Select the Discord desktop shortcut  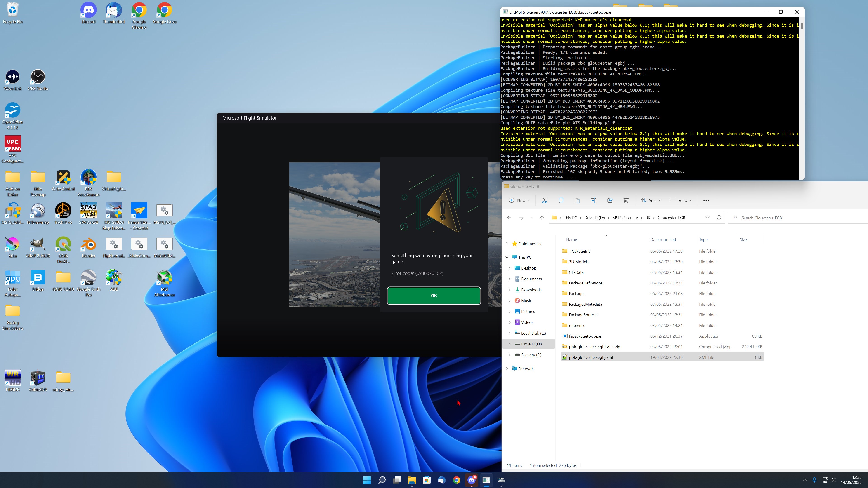[x=88, y=13]
